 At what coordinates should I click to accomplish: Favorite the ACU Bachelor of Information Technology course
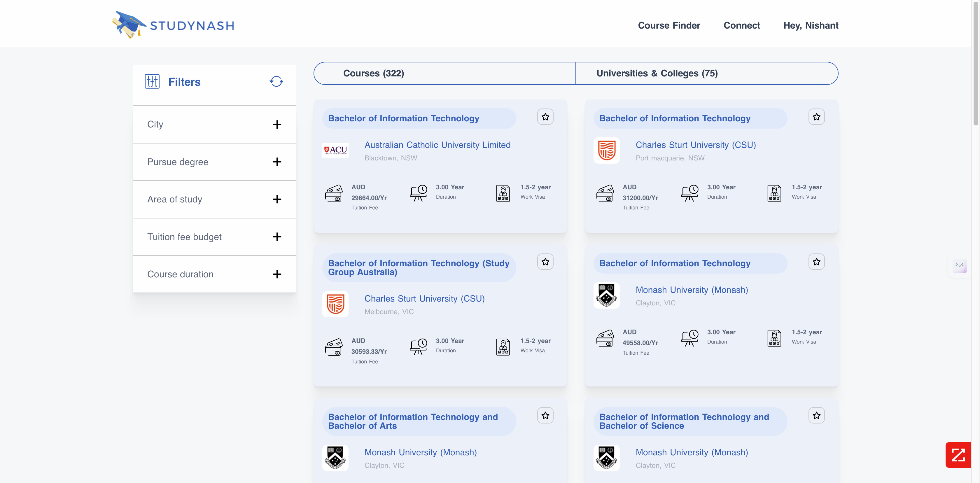coord(545,117)
